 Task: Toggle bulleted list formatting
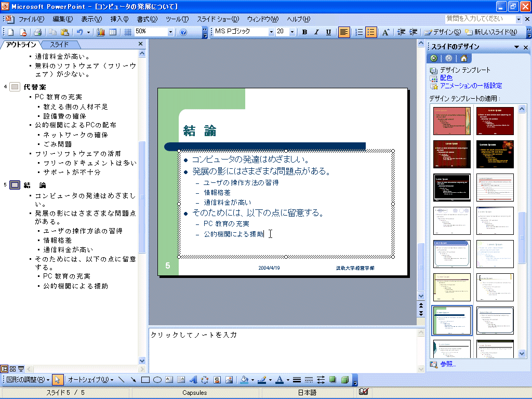pyautogui.click(x=371, y=32)
